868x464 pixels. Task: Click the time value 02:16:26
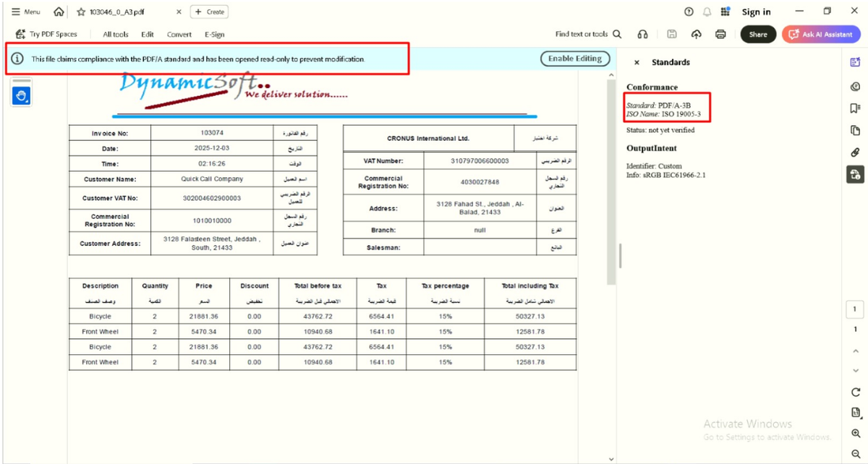click(211, 164)
